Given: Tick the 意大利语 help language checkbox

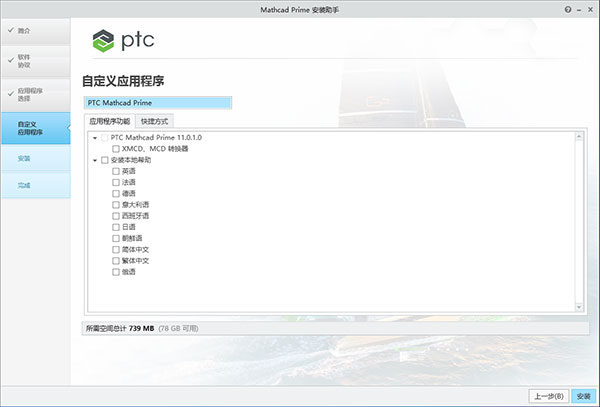Looking at the screenshot, I should (116, 205).
